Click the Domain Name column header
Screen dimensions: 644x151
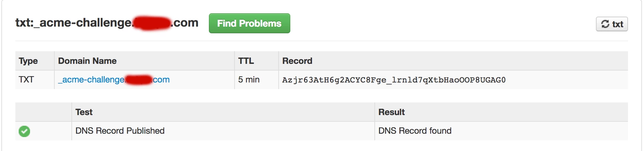[x=87, y=61]
